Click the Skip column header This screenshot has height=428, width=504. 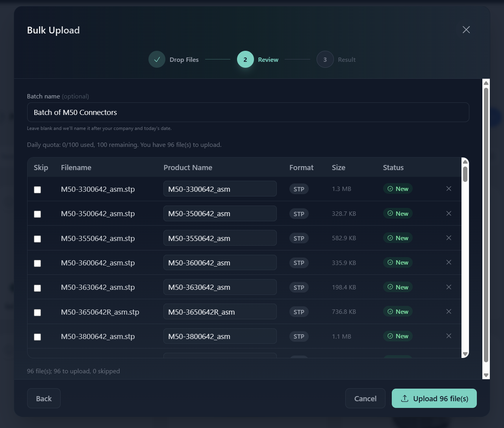coord(41,167)
